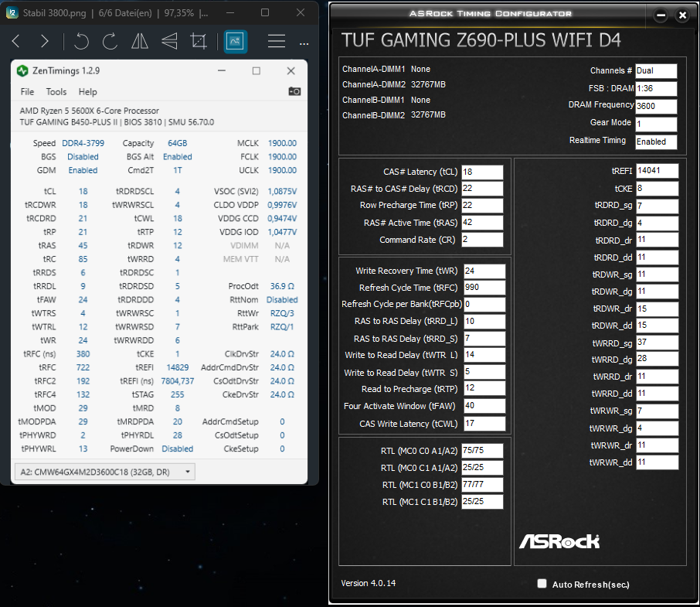The width and height of the screenshot is (700, 607).
Task: Click the ZenTimings logo icon
Action: pos(22,70)
